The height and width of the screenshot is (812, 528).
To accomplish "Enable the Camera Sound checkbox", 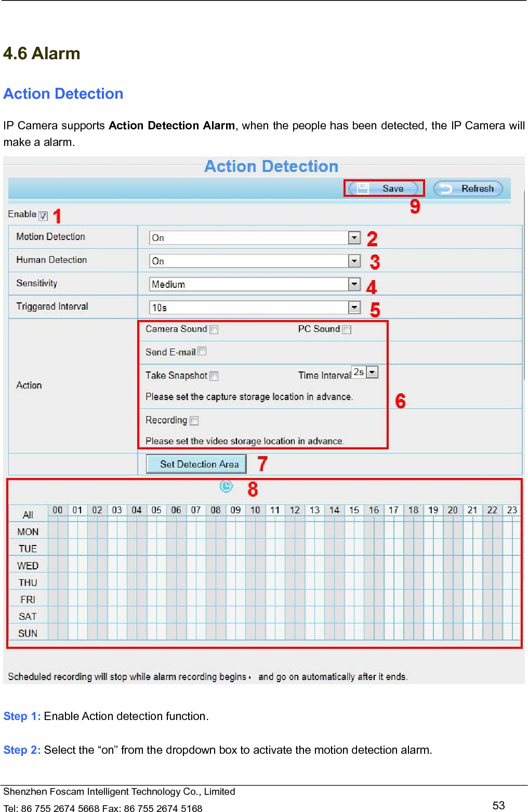I will (214, 329).
